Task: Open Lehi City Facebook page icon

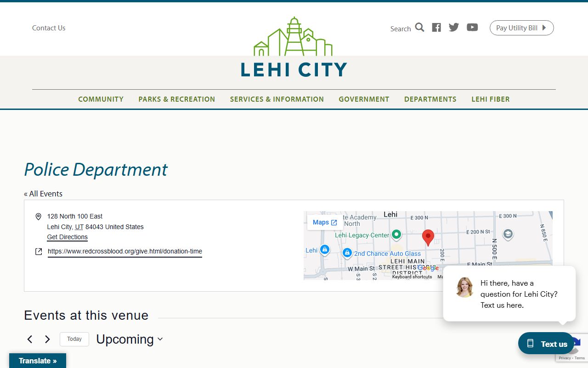Action: 436,28
